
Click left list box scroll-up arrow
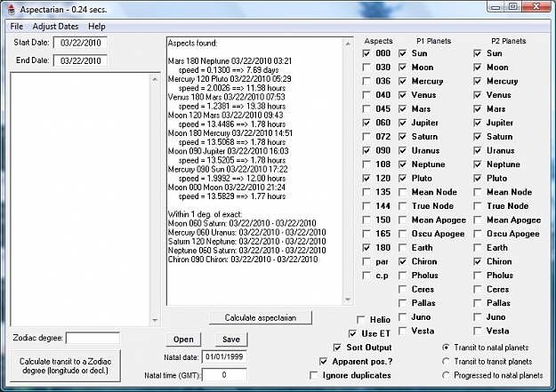155,79
